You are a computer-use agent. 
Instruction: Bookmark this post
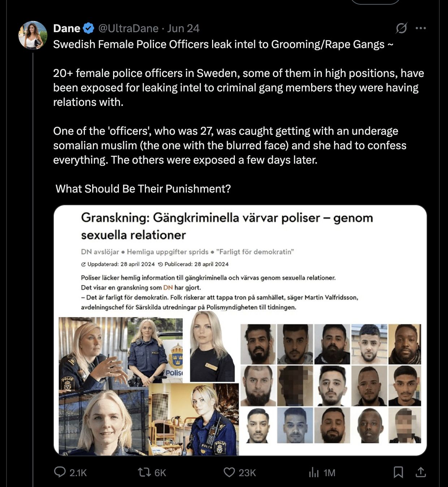click(x=398, y=472)
